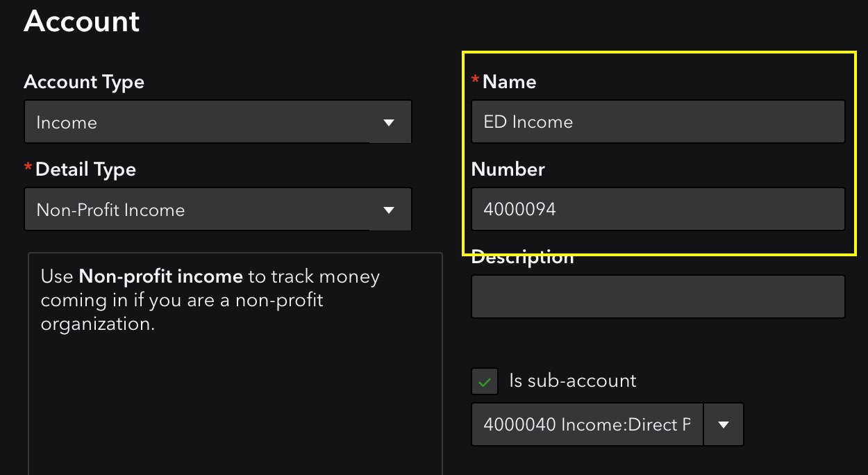
Task: Expand the Detail Type list showing Non-Profit Income
Action: (x=218, y=209)
